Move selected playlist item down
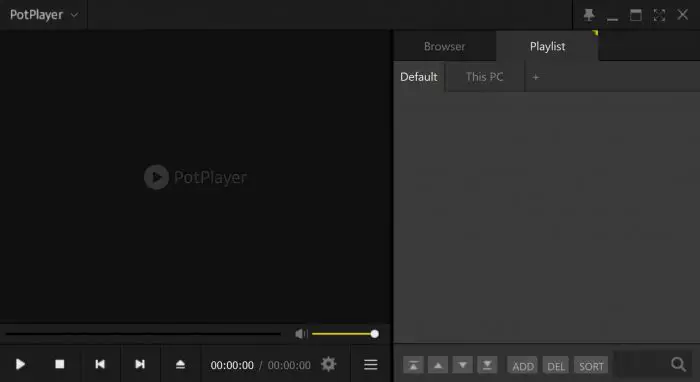700x382 pixels. coord(462,365)
